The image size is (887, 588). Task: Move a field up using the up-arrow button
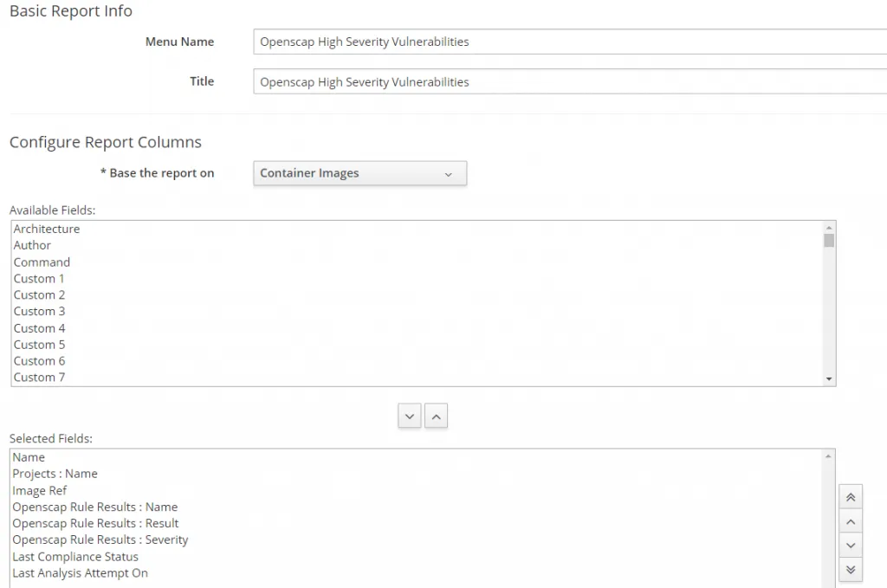(436, 416)
